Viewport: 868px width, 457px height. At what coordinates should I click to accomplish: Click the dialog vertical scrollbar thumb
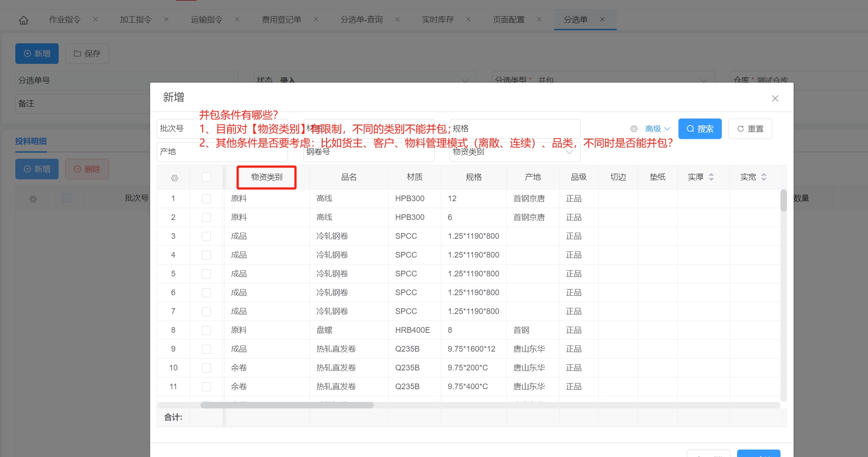[784, 200]
